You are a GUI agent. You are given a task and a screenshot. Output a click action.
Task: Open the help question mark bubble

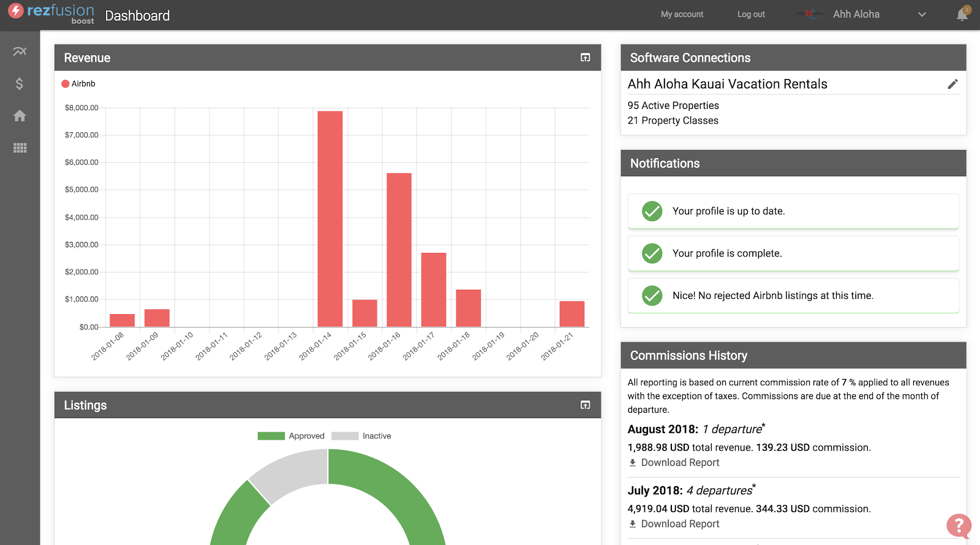[x=959, y=525]
